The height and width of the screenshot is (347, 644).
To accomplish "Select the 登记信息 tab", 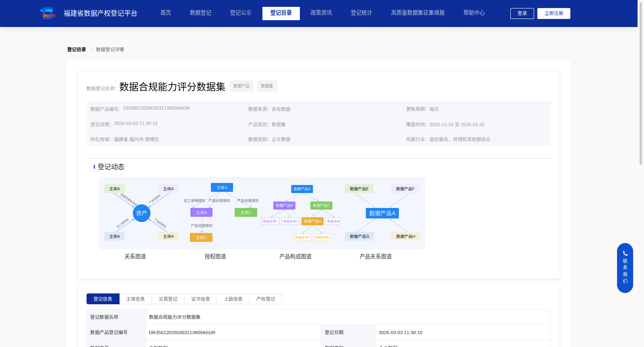I will pos(103,299).
